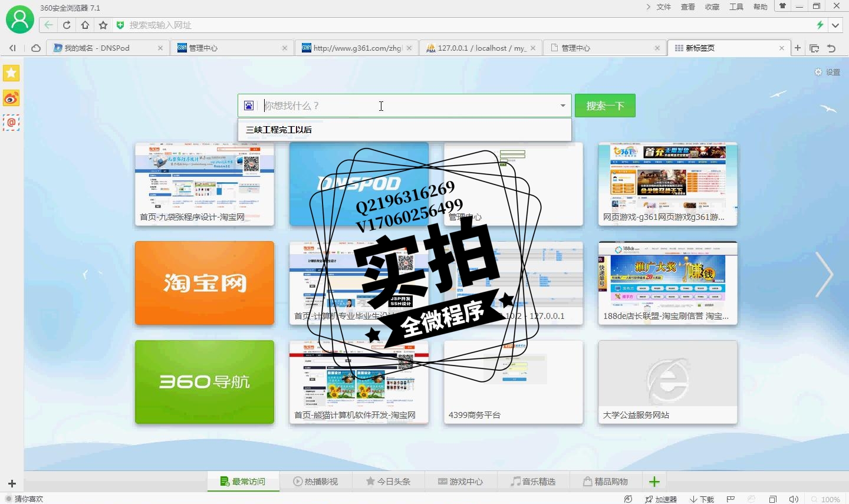
Task: Open the 首页-熊猫计算机软件开发-淘宝网 thumbnail
Action: [359, 382]
